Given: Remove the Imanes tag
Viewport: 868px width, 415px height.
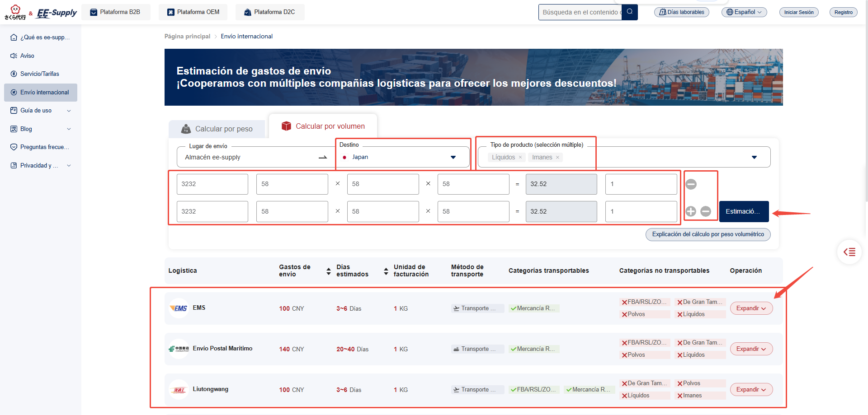Looking at the screenshot, I should click(x=557, y=157).
